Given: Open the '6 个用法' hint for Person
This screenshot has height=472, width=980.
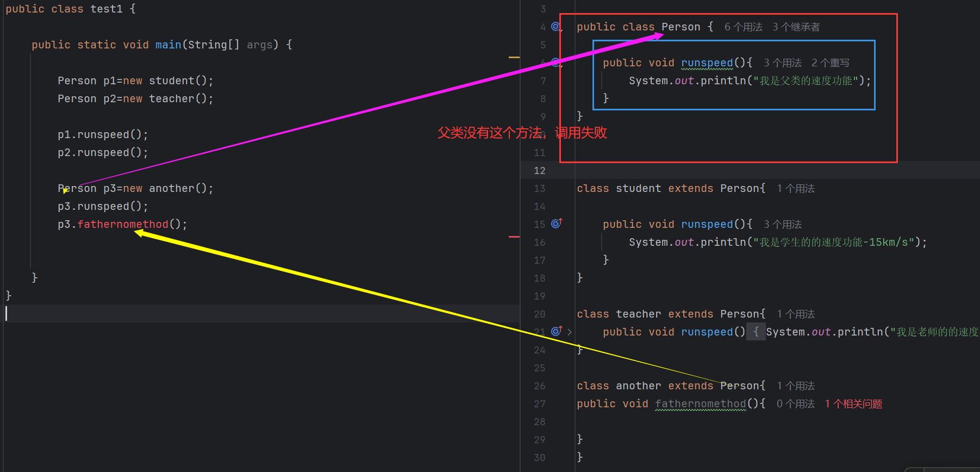Looking at the screenshot, I should click(x=743, y=27).
